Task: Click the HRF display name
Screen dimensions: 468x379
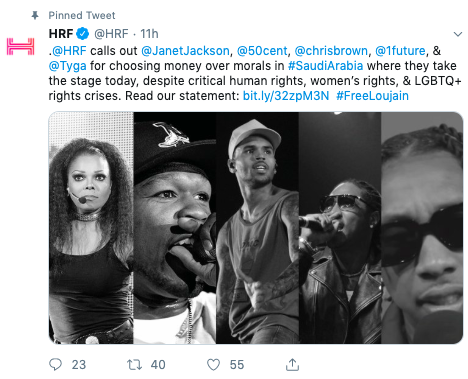Action: coord(61,34)
